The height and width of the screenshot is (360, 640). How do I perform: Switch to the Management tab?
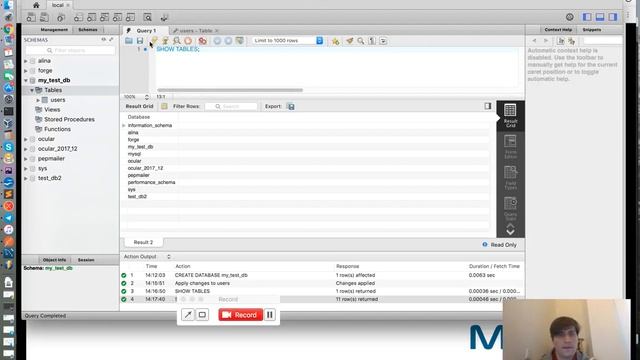tap(54, 30)
